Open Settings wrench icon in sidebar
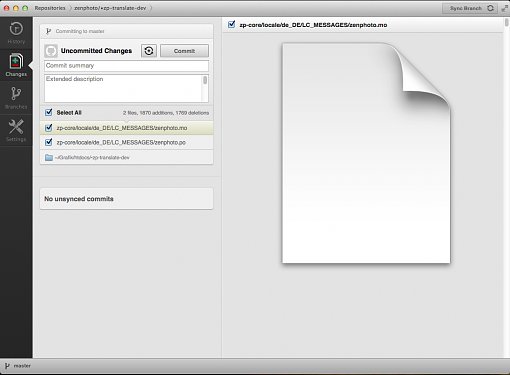The width and height of the screenshot is (510, 375). click(x=16, y=130)
